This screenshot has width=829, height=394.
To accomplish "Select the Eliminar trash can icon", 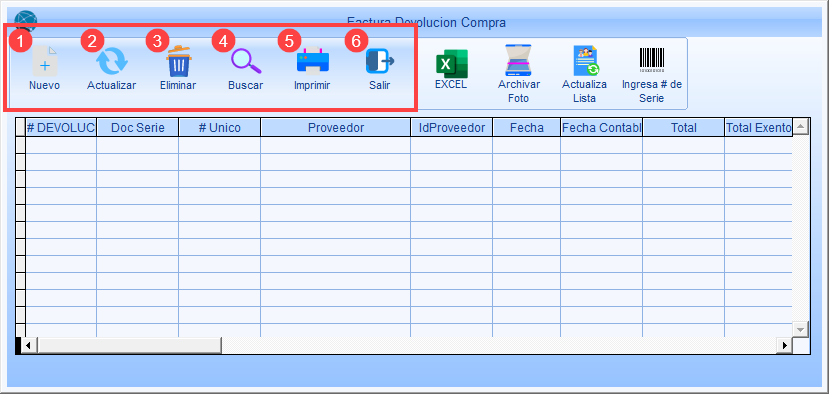I will (179, 61).
